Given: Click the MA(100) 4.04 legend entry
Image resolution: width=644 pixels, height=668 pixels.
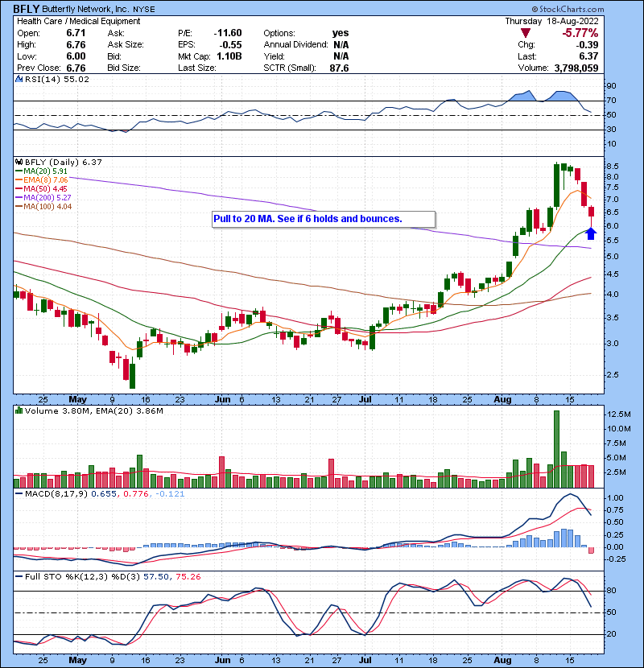Looking at the screenshot, I should coord(47,207).
